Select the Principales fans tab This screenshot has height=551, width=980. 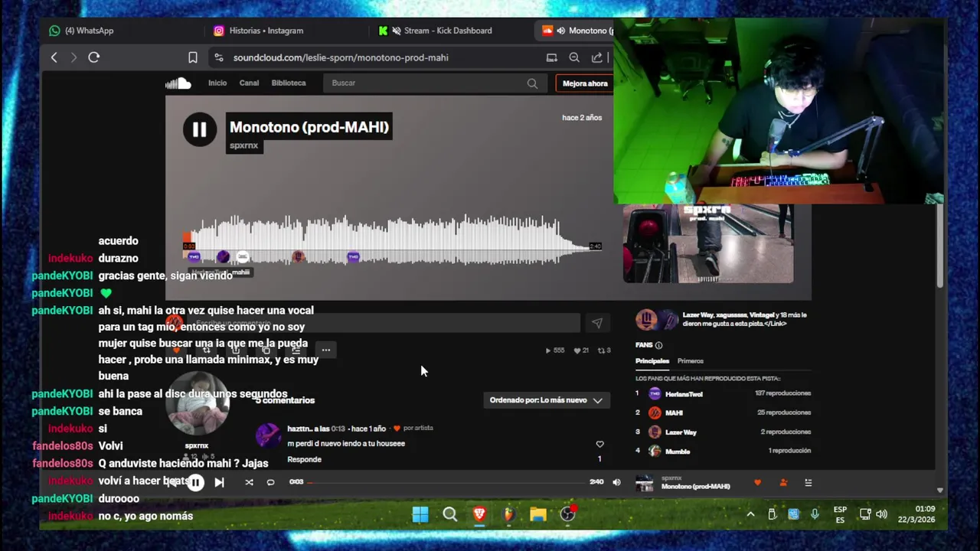coord(652,361)
